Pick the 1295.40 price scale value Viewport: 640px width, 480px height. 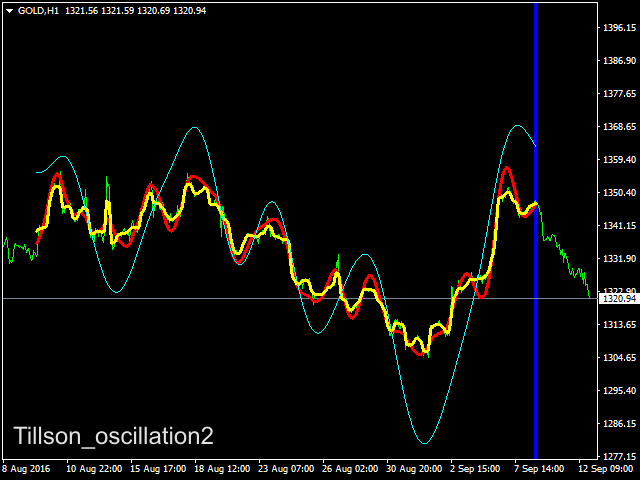click(619, 391)
